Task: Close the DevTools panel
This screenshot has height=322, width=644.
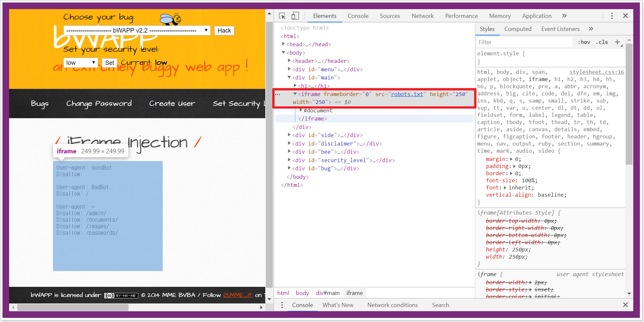Action: pyautogui.click(x=625, y=16)
